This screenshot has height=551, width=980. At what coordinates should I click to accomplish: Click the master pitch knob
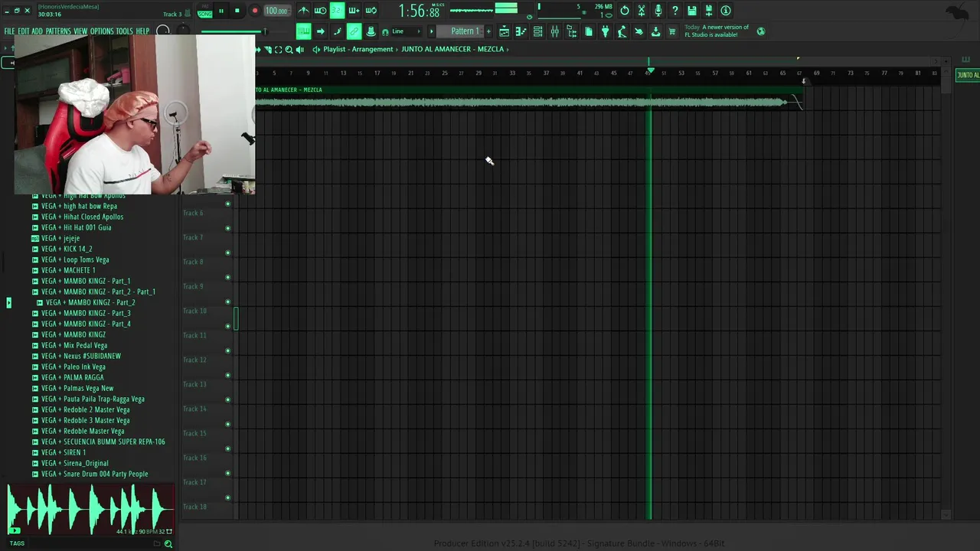[x=183, y=31]
